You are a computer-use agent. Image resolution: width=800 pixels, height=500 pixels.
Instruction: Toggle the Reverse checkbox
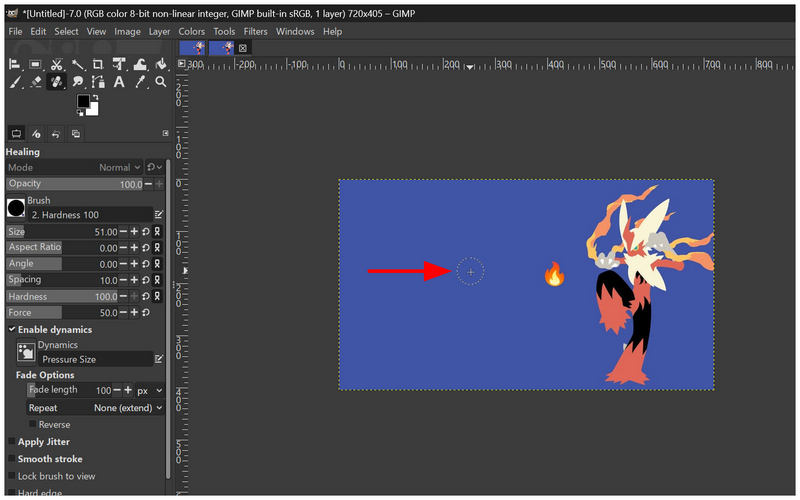click(32, 424)
